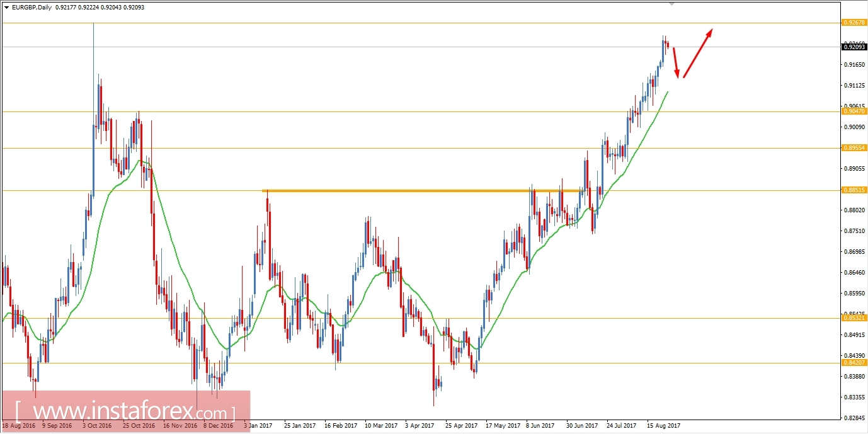Image resolution: width=868 pixels, height=434 pixels.
Task: Click the 8 Jun 2017 date label
Action: [539, 425]
